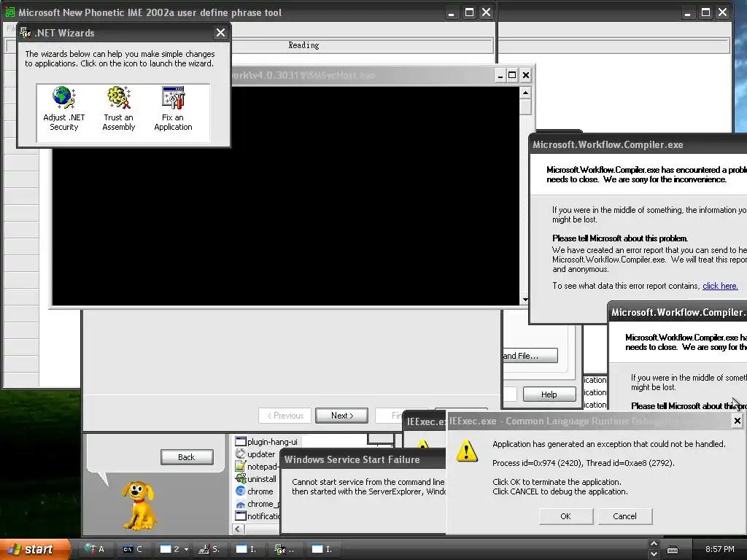Click the system clock showing 8:57 PM
This screenshot has height=560, width=747.
coord(719,550)
